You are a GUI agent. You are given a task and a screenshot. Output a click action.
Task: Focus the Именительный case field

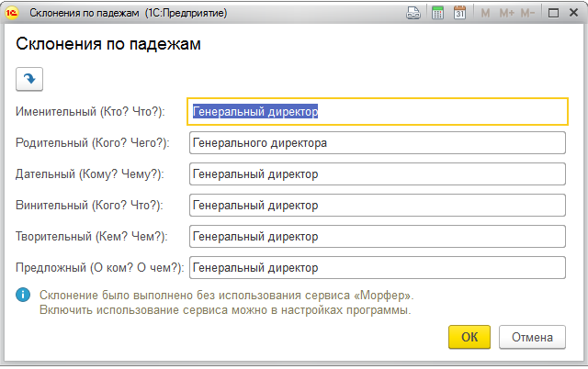378,111
